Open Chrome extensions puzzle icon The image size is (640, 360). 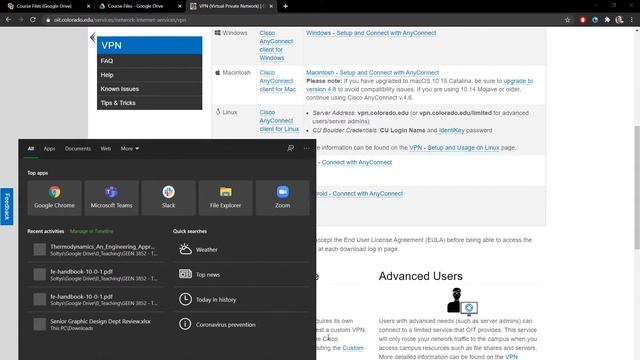coord(607,20)
